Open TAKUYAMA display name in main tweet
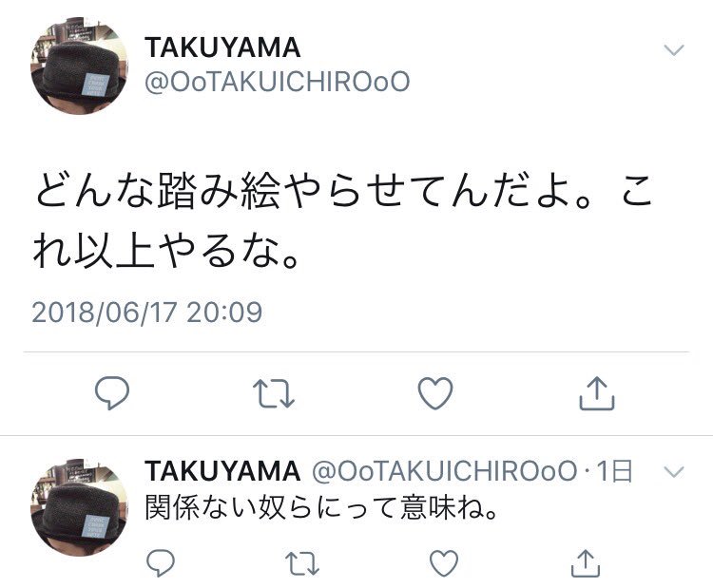Screen dimensions: 713x588 coord(222,47)
